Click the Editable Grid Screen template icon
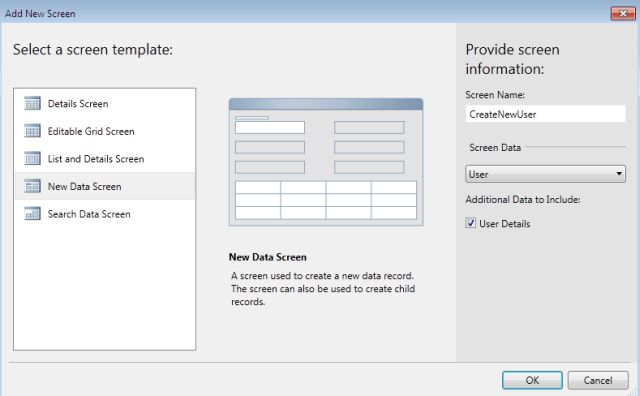This screenshot has width=640, height=396. [x=32, y=131]
